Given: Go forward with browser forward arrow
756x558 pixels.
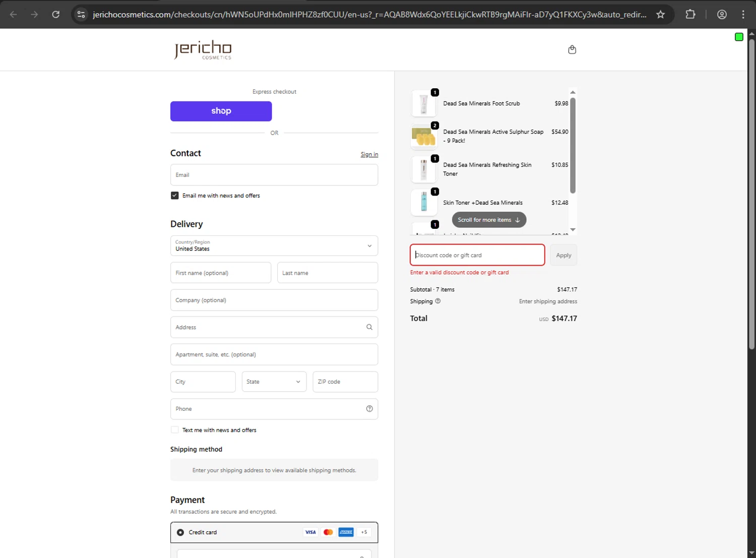Looking at the screenshot, I should coord(34,15).
